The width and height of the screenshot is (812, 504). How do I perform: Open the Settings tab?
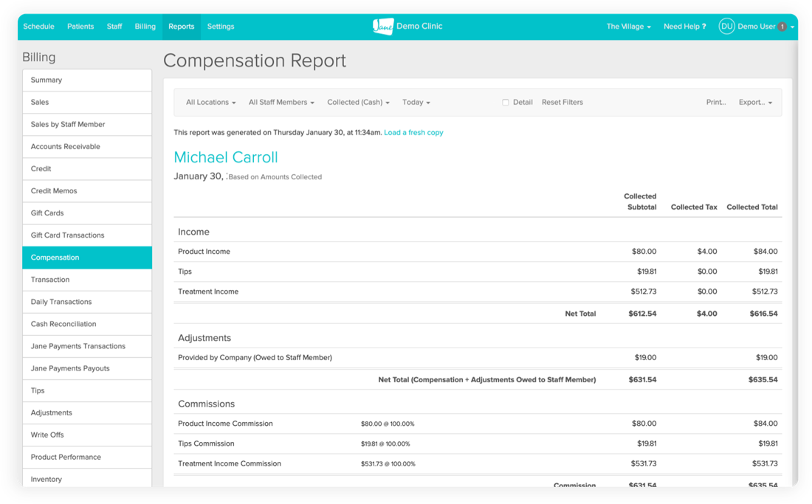pyautogui.click(x=221, y=27)
